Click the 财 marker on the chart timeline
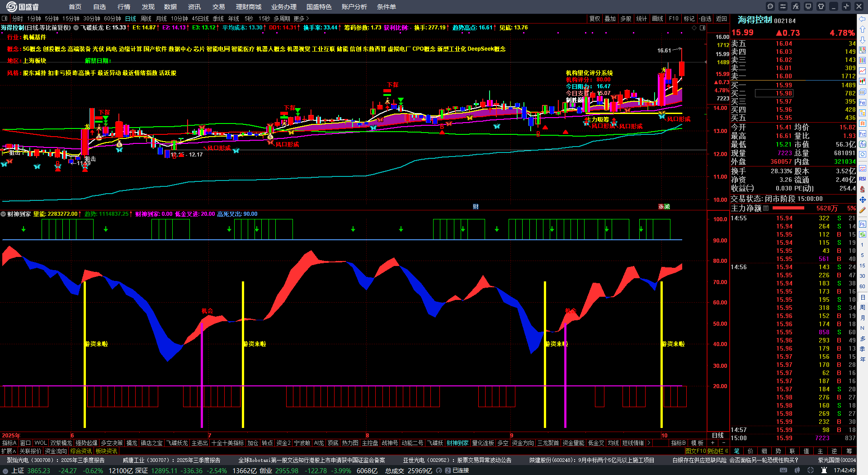Image resolution: width=868 pixels, height=475 pixels. click(x=476, y=207)
